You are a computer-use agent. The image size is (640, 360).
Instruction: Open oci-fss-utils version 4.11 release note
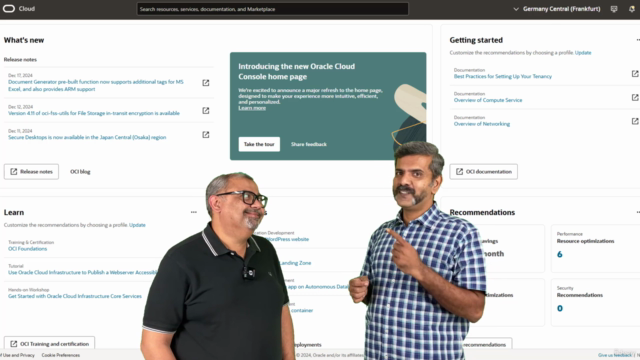tap(93, 113)
